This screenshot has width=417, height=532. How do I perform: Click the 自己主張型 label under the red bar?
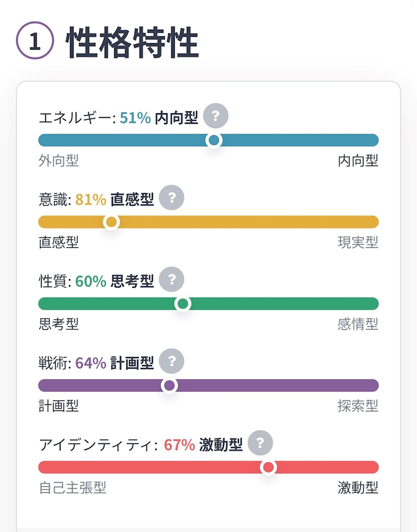[72, 488]
